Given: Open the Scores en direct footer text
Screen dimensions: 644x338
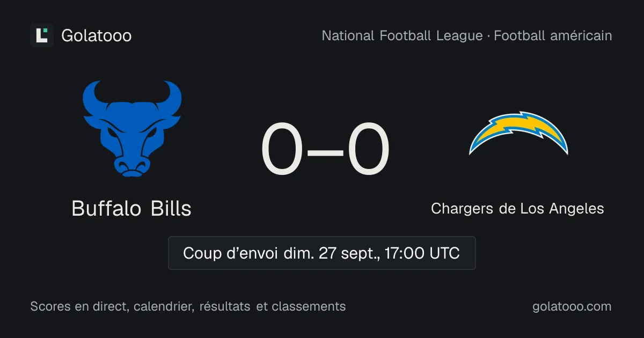Looking at the screenshot, I should click(x=78, y=306).
